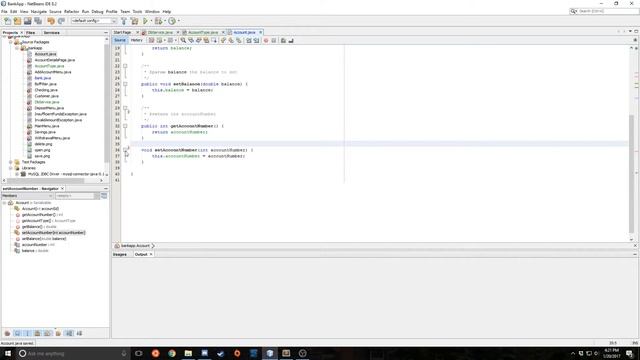
Task: Click the Profile Project toolbar icon
Action: point(172,21)
